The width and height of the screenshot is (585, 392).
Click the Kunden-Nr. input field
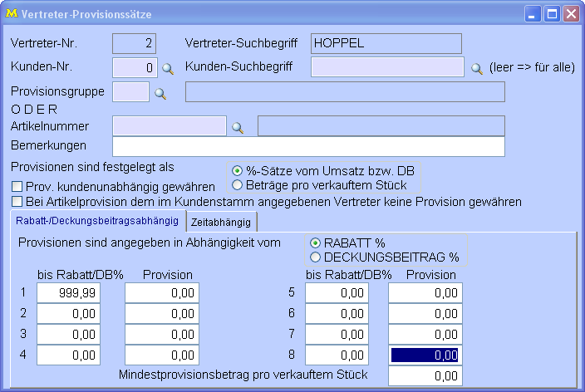pos(135,67)
